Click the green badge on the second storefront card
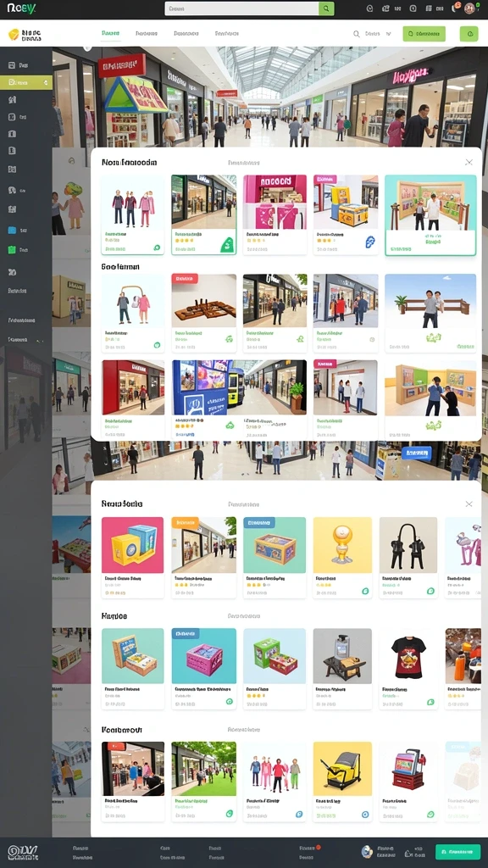Screen dimensions: 488x868 coord(227,245)
